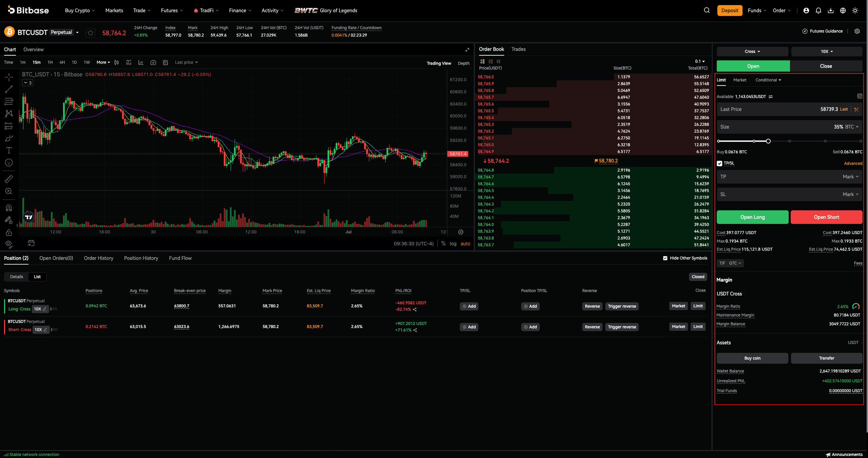
Task: Add BTCUSDT to favorites star
Action: (91, 33)
